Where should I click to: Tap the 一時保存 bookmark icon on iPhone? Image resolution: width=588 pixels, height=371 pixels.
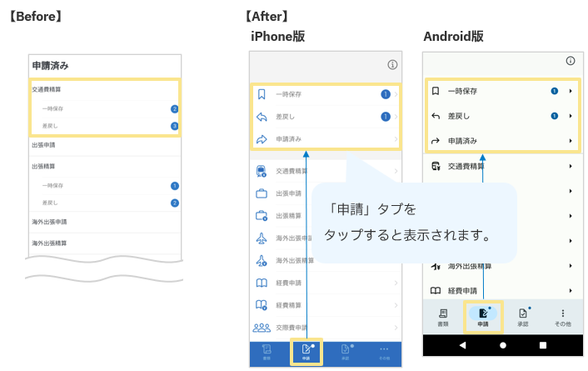(x=262, y=94)
